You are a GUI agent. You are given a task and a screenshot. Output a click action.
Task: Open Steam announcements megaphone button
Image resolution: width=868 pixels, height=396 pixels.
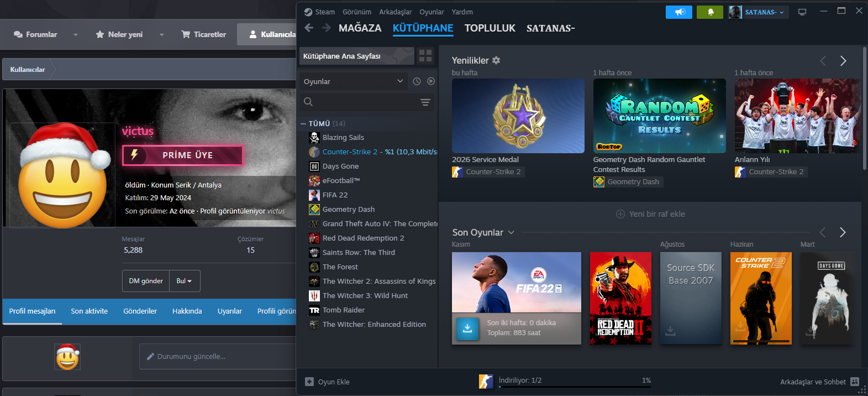(x=679, y=12)
